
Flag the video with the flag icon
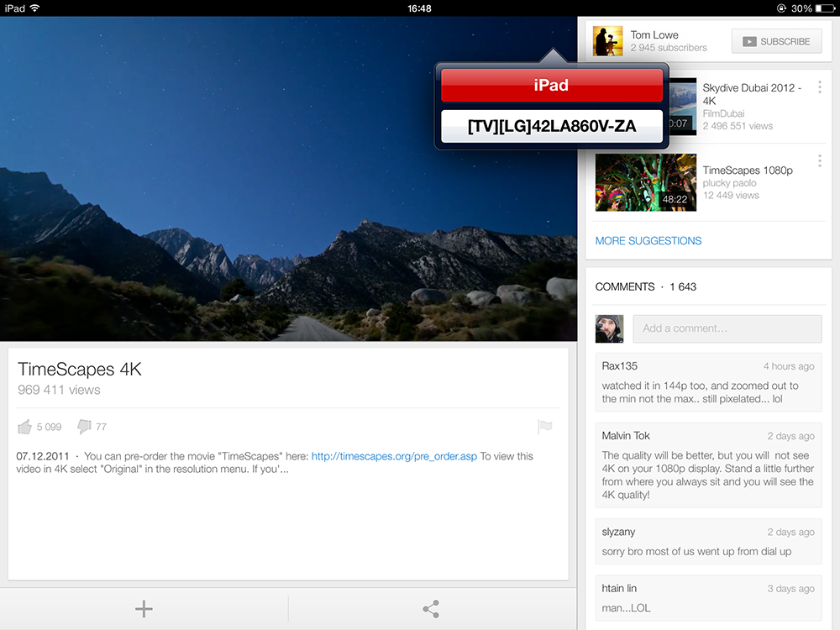tap(545, 427)
